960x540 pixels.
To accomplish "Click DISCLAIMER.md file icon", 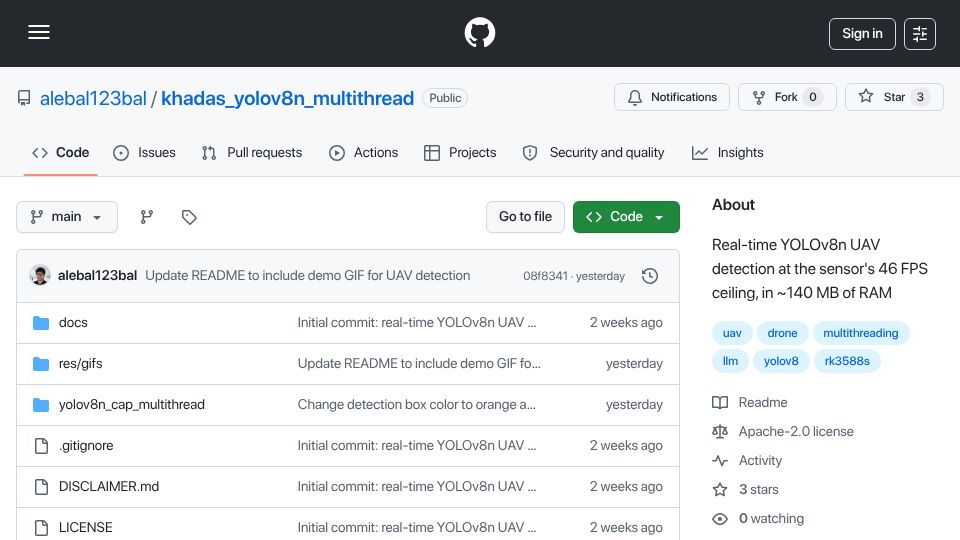I will pyautogui.click(x=41, y=487).
